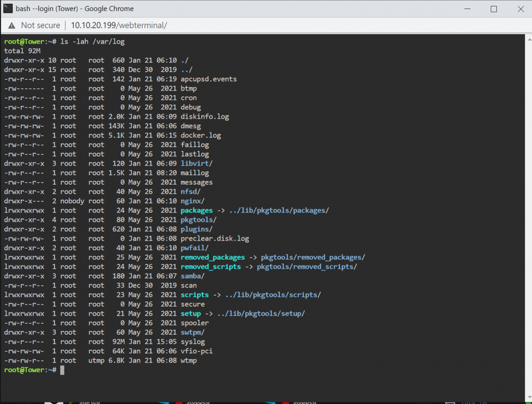Screen dimensions: 532x404
Task: Click the directory name pwfail/
Action: [x=195, y=248]
